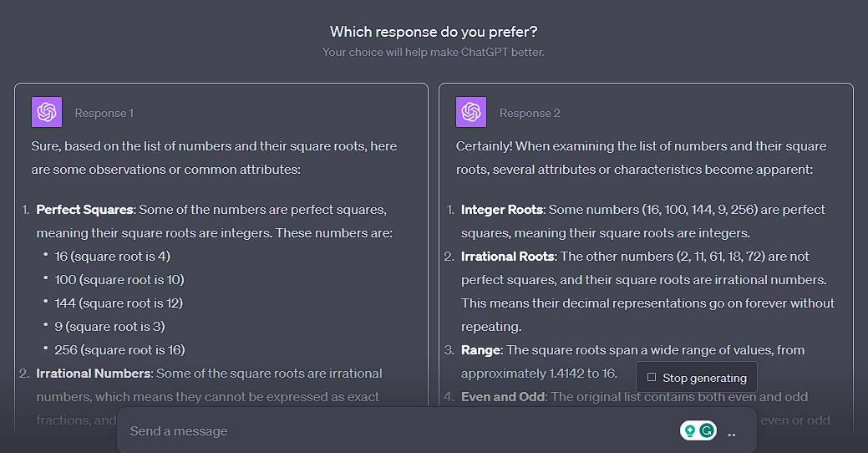
Task: Click the 'Which response do you prefer?' heading
Action: point(434,32)
